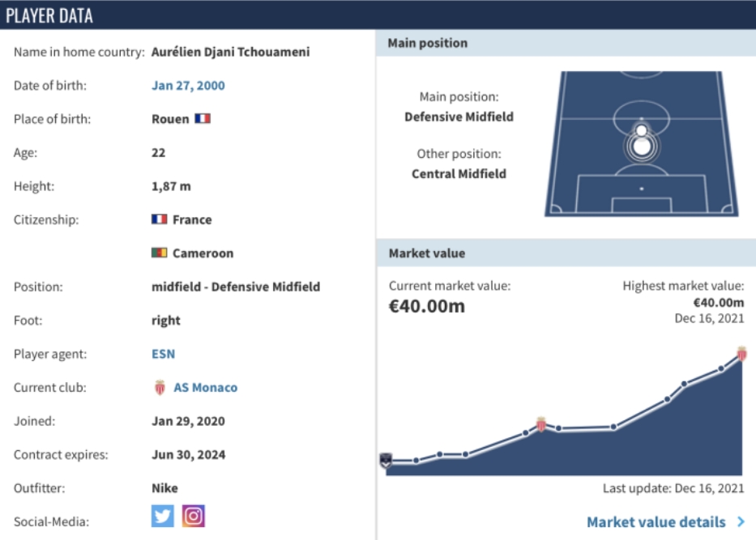
Task: Click the small Central Midfield position dot
Action: click(x=641, y=130)
